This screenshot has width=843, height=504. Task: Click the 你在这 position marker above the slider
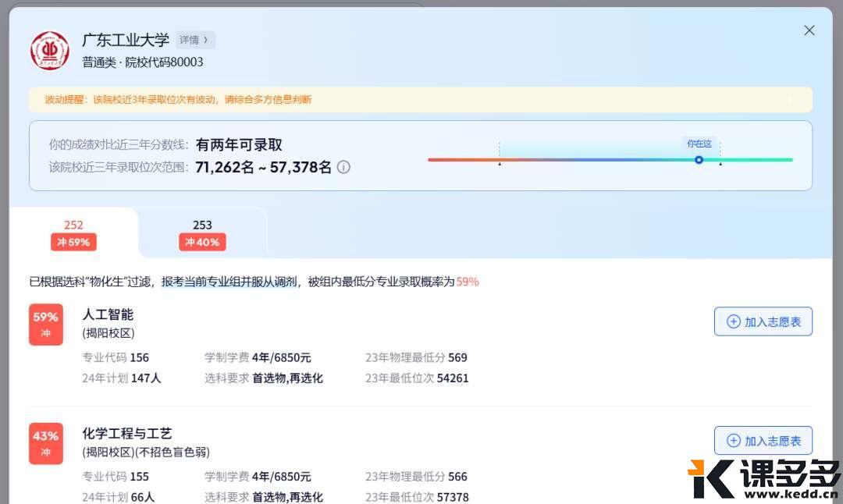point(699,144)
